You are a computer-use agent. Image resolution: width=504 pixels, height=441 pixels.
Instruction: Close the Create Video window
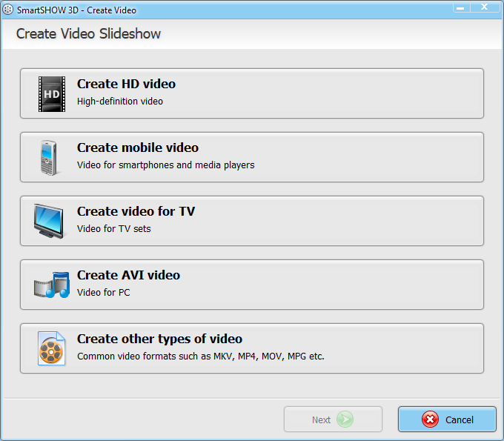[x=485, y=7]
